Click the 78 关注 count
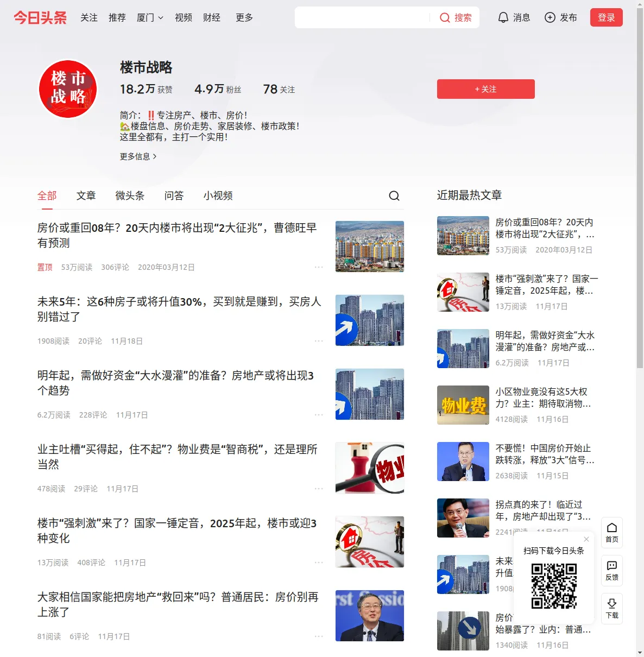Screen dimensions: 644x657 tap(279, 89)
